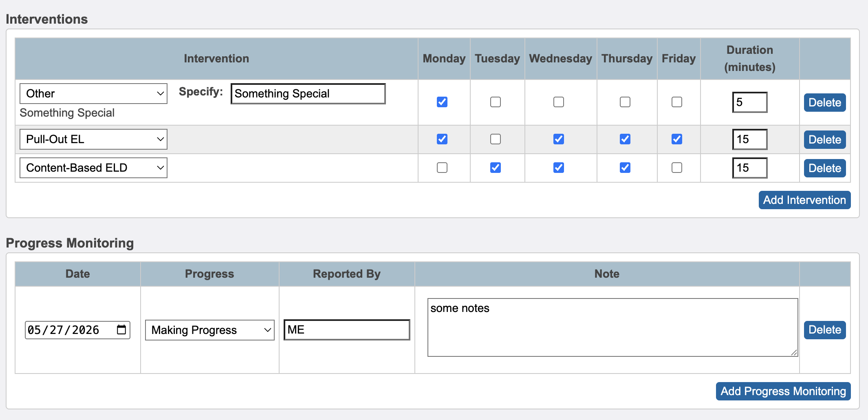
Task: Open the calendar picker icon in date field
Action: tap(121, 329)
